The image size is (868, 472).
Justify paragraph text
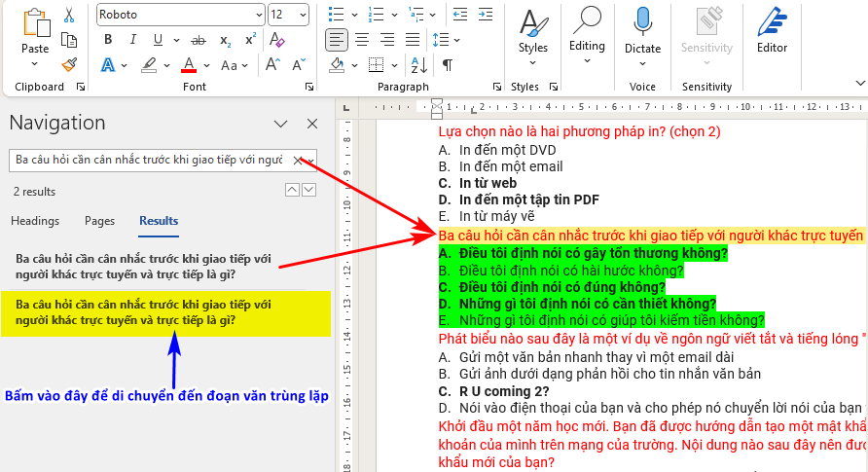413,40
